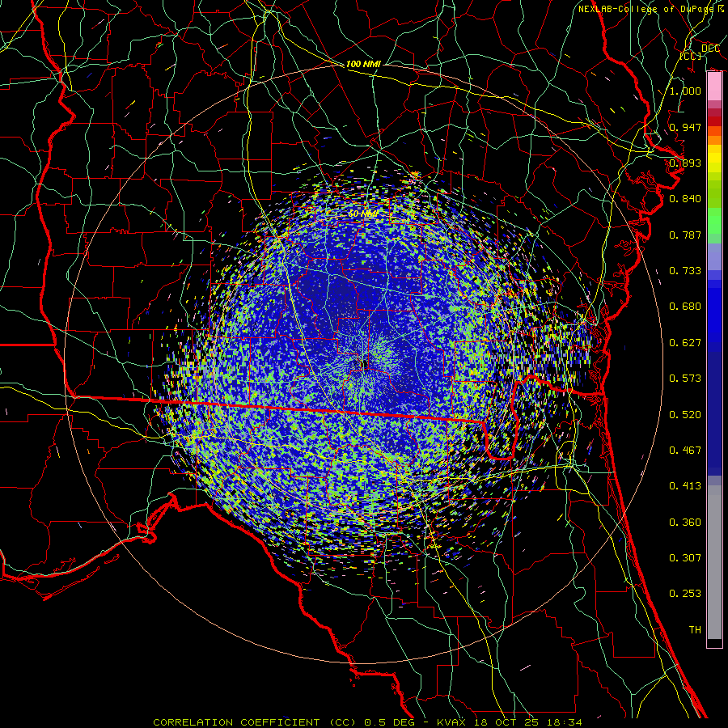Click the 0.627 legend value
728x728 pixels.
point(685,343)
